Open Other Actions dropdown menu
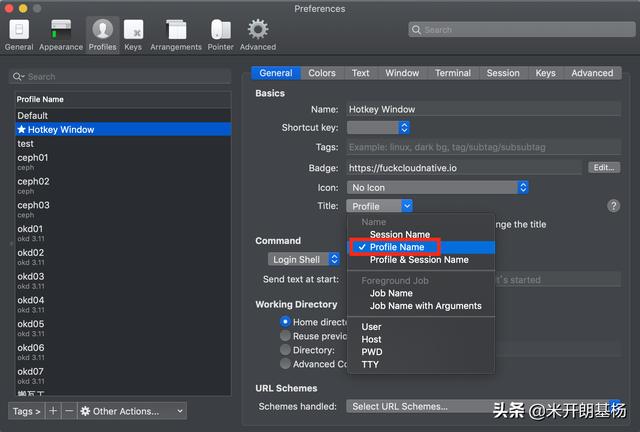The width and height of the screenshot is (640, 432). 132,411
